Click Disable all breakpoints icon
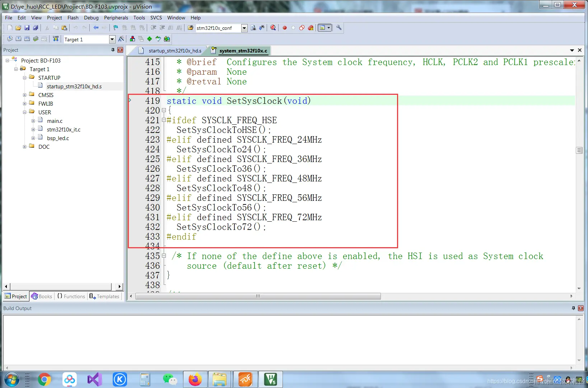This screenshot has width=588, height=388. point(302,28)
